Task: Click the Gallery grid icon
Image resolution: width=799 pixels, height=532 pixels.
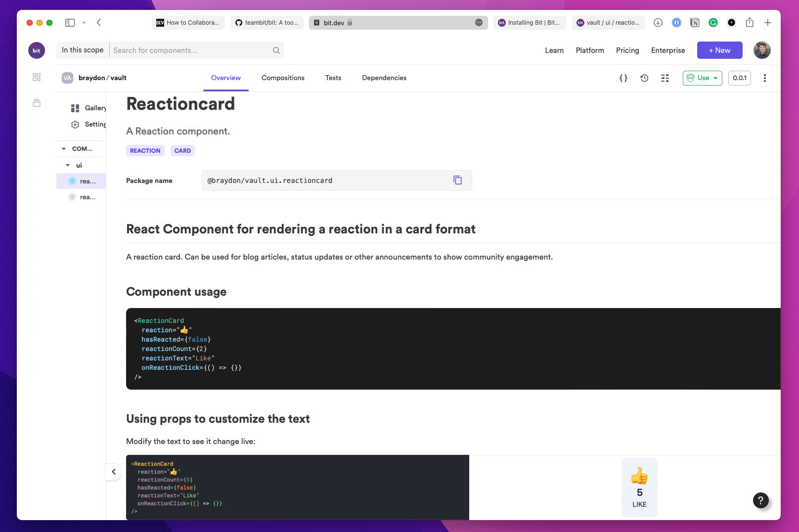Action: (75, 108)
